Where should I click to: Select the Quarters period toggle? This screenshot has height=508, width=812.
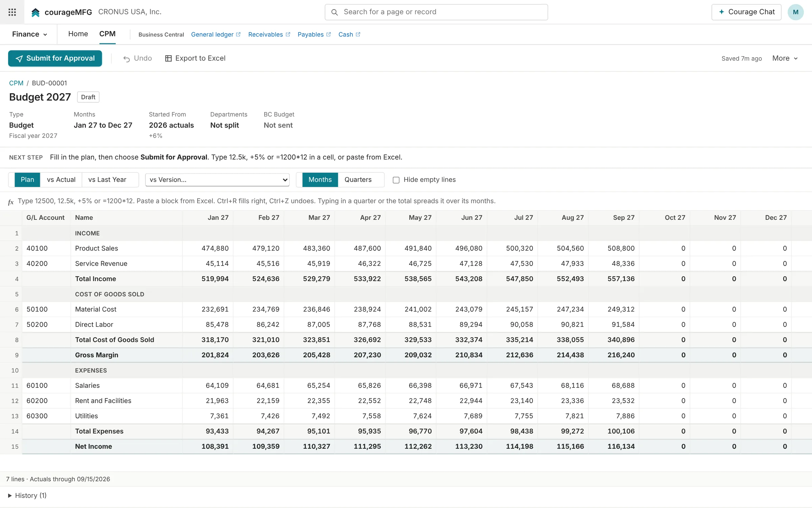(358, 179)
